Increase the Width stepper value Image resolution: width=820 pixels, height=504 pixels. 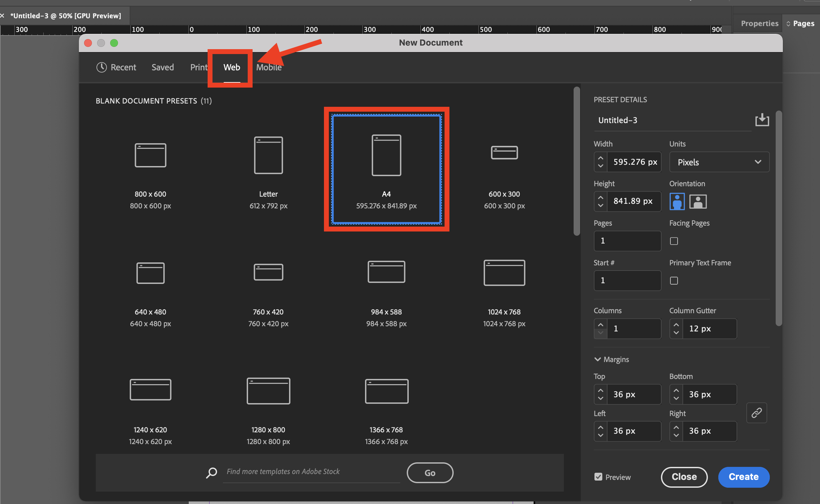pos(600,158)
